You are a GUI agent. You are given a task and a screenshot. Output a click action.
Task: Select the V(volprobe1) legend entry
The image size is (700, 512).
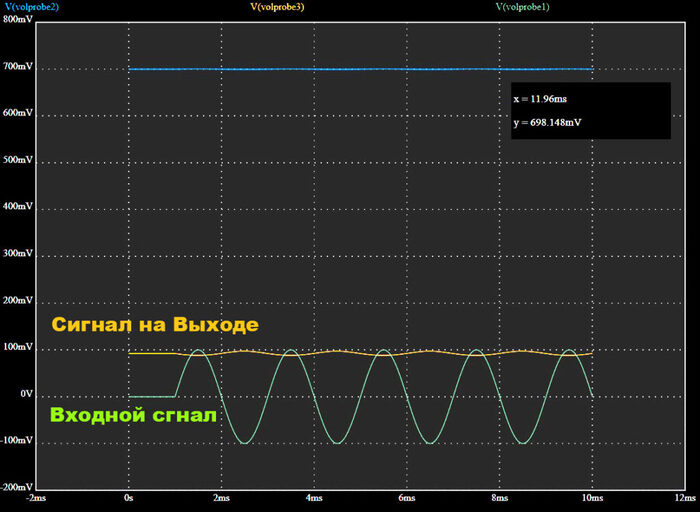[522, 6]
